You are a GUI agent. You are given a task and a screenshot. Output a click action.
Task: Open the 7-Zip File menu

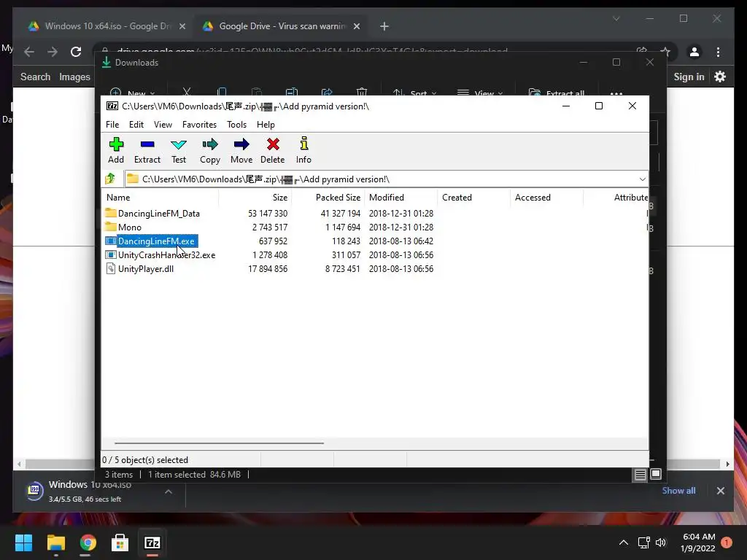[112, 124]
